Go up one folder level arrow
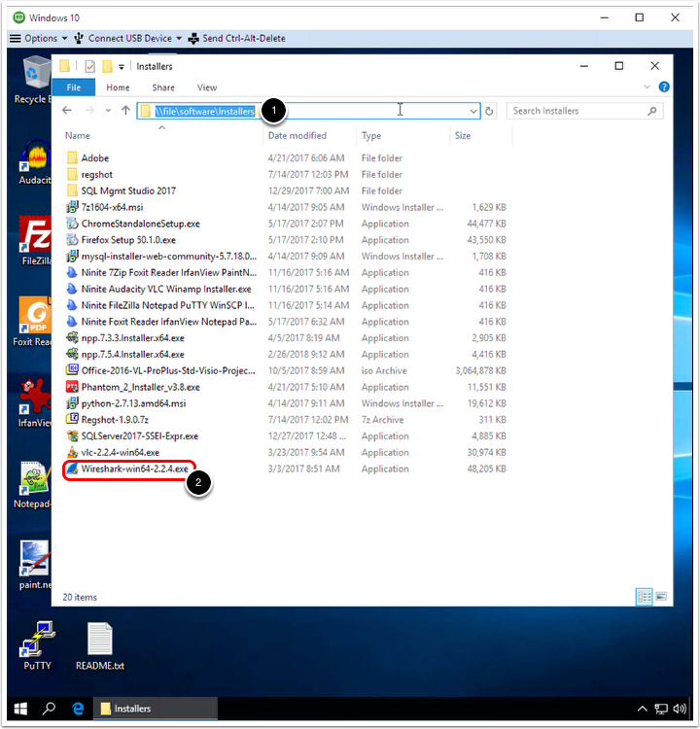The width and height of the screenshot is (700, 729). click(125, 110)
